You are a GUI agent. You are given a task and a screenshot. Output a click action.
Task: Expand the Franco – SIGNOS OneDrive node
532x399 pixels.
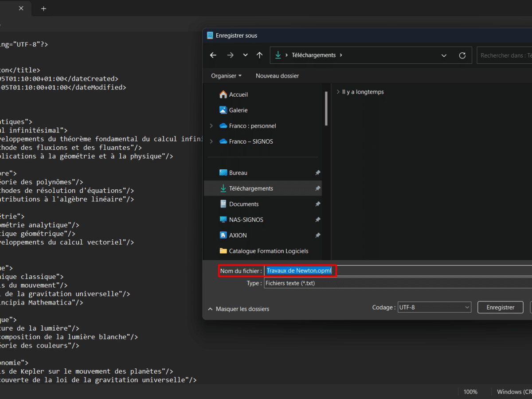[211, 141]
